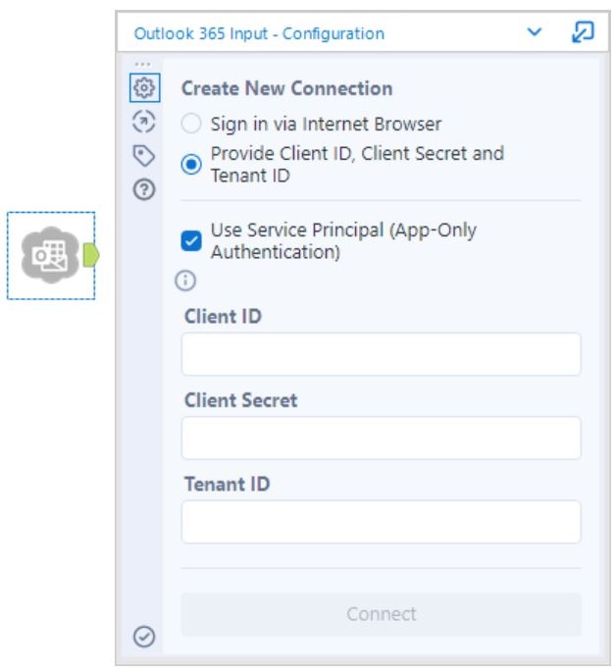Open the Configuration gear tab icon
Screen dimensions: 616x672
point(145,88)
